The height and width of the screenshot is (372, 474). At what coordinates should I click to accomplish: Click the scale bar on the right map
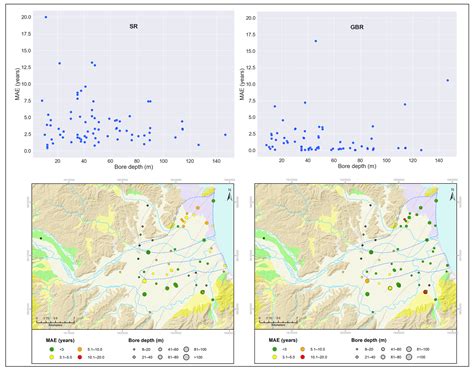(278, 321)
